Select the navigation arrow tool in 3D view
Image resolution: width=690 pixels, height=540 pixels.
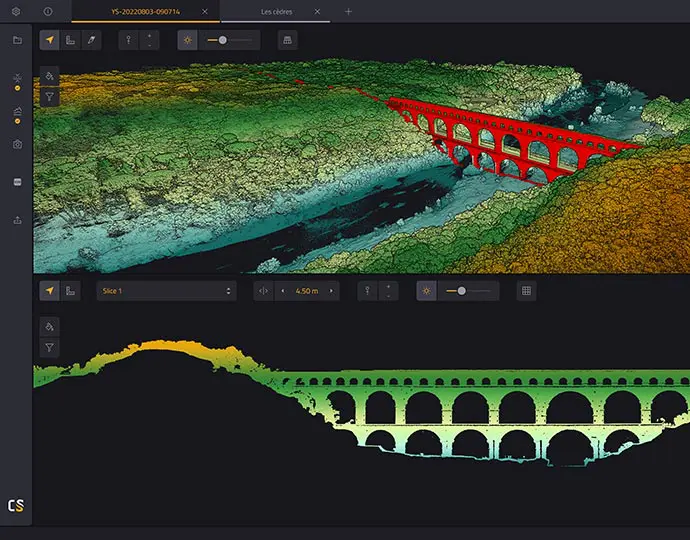49,40
